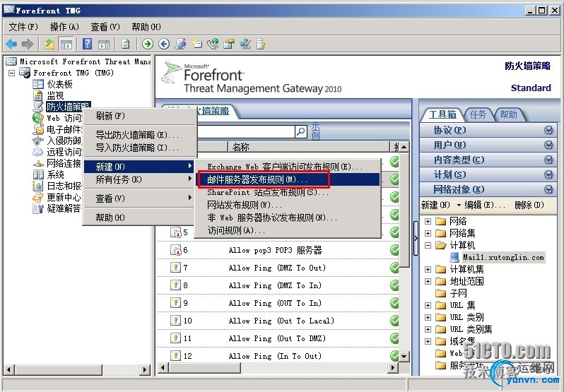Click the blue circled left arrow icon

[164, 44]
